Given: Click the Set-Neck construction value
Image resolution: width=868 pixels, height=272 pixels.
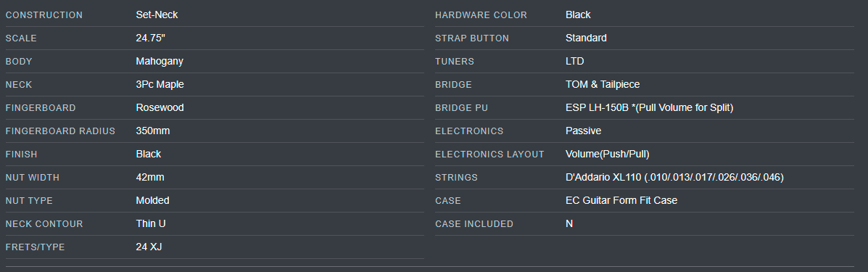Looking at the screenshot, I should 157,15.
